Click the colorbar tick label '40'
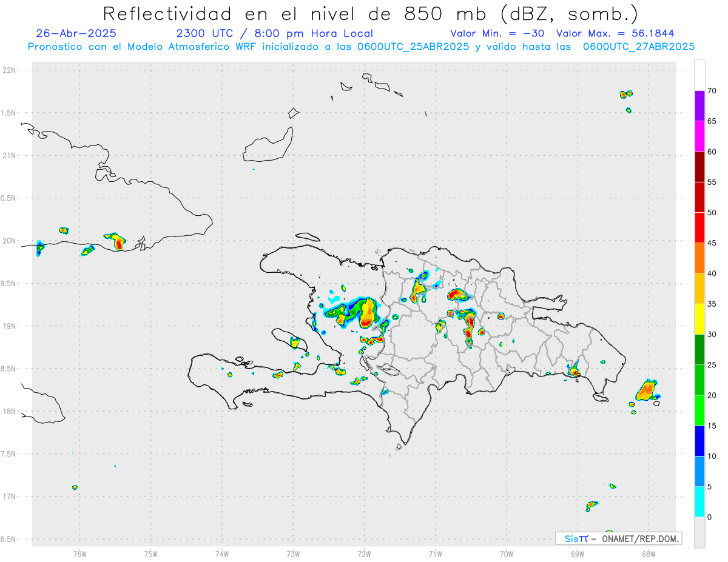The width and height of the screenshot is (728, 562). 712,273
